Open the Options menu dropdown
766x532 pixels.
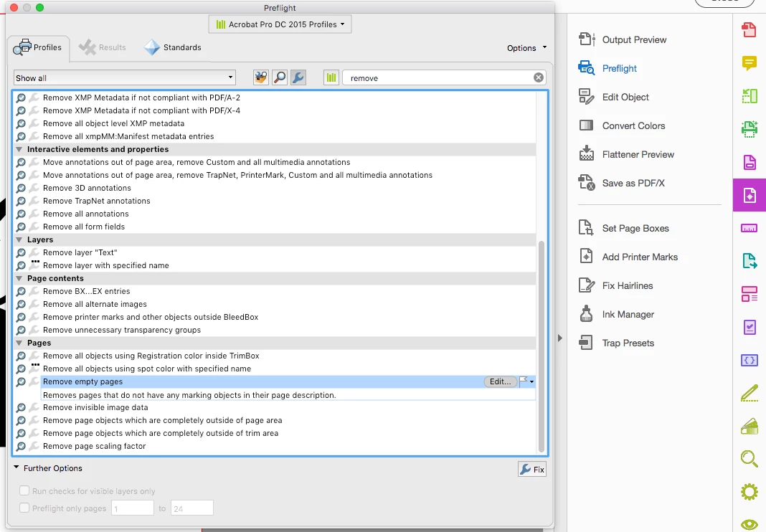(x=526, y=48)
